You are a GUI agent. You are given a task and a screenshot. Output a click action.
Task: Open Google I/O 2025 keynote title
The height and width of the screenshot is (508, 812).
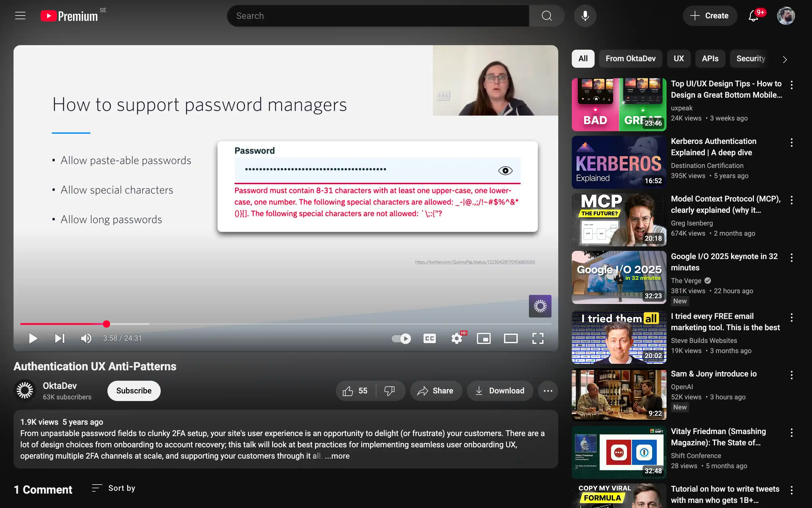[x=724, y=262]
